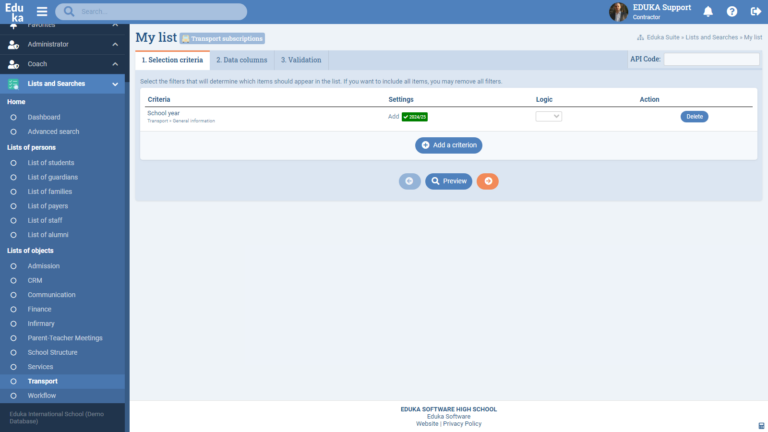
Task: Open CRM objects list
Action: tap(35, 281)
